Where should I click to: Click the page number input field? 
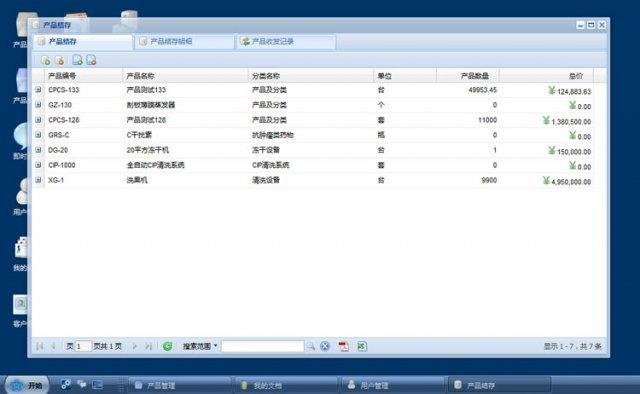click(x=83, y=346)
